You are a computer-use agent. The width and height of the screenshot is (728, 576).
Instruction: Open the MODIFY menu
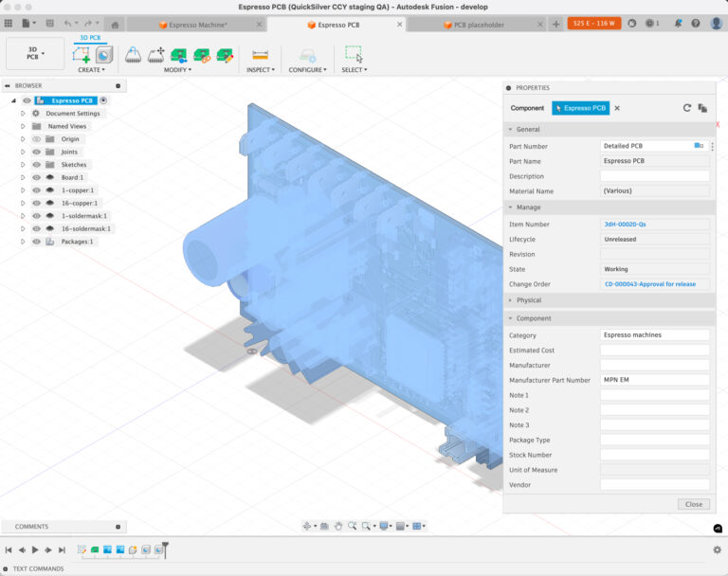coord(177,69)
